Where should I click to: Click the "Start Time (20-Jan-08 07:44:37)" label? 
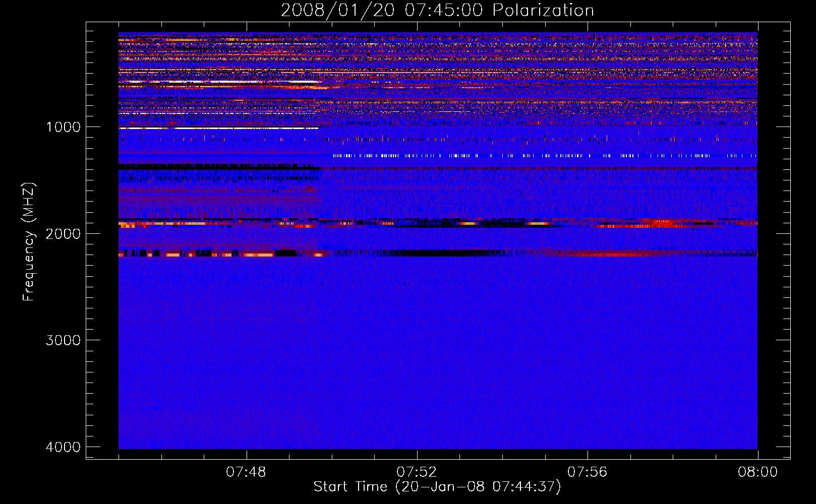(x=437, y=487)
